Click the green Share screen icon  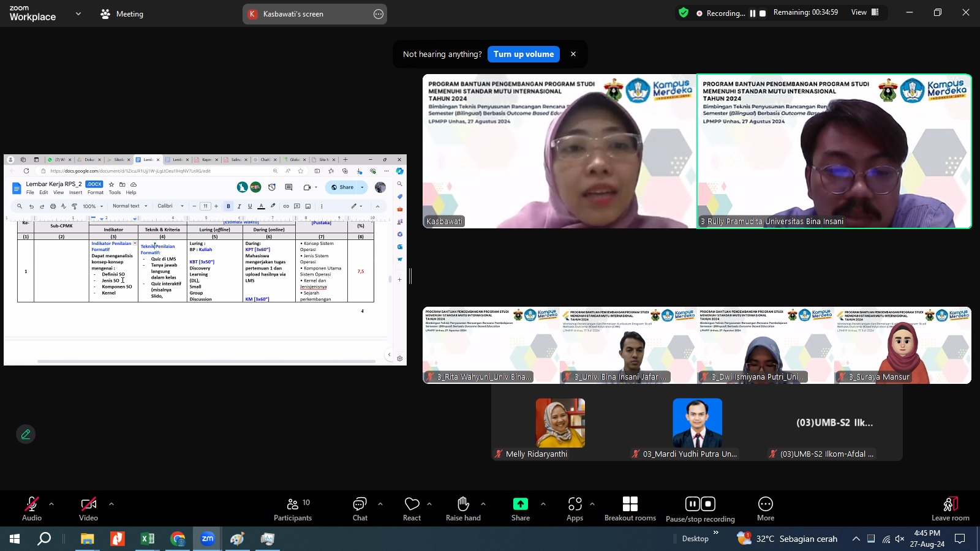point(520,504)
